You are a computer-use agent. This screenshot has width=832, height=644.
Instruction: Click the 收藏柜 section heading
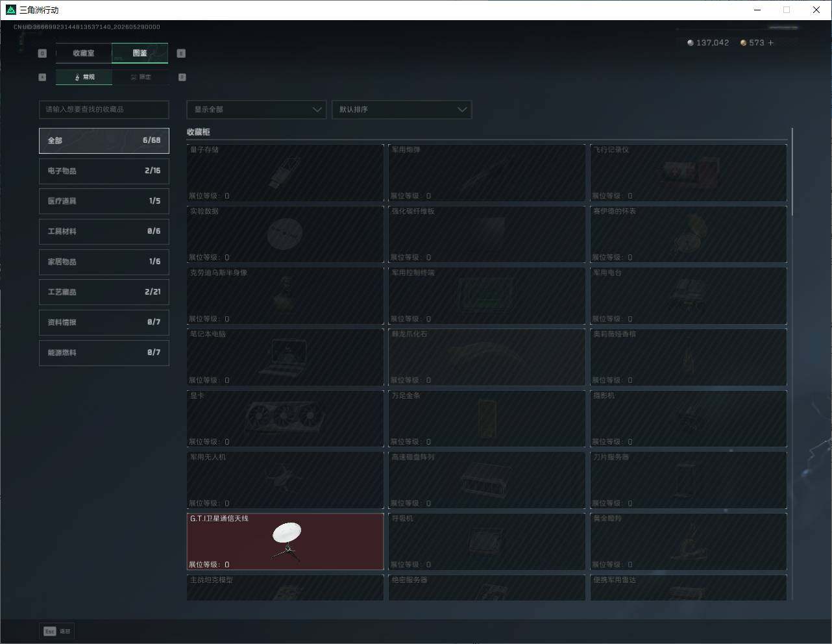(x=199, y=132)
